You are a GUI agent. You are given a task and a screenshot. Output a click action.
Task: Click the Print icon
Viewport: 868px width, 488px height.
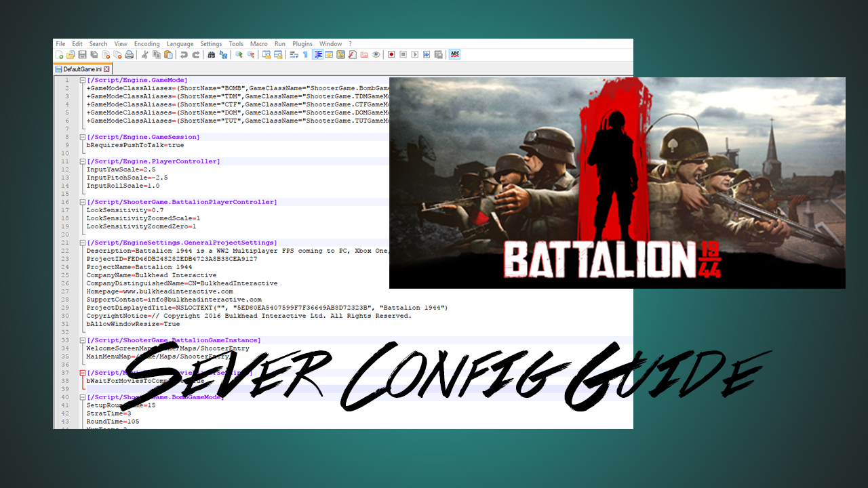tap(128, 55)
